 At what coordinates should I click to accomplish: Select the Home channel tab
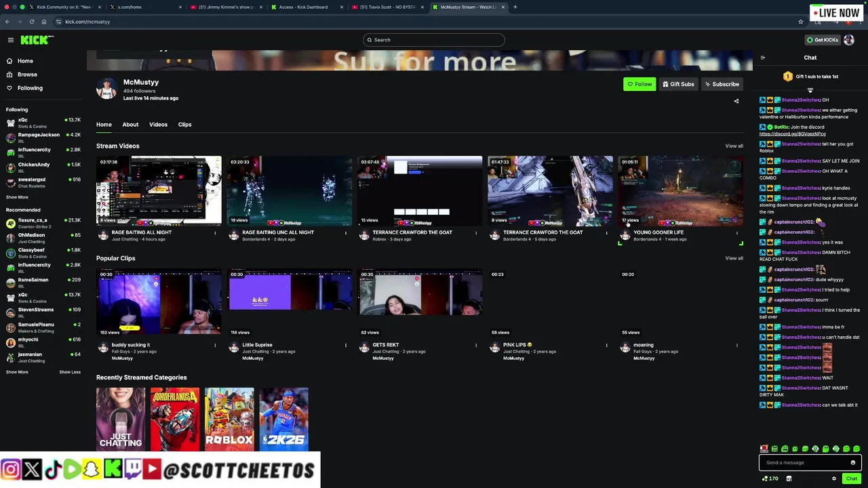[x=104, y=125]
